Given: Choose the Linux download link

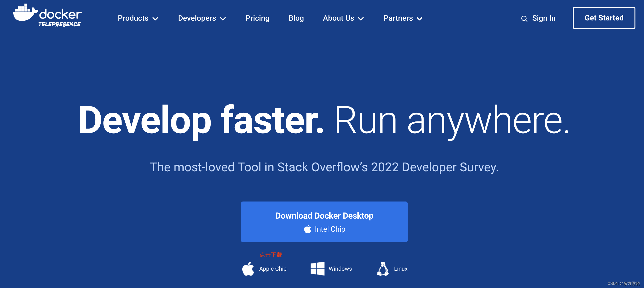Looking at the screenshot, I should 400,269.
